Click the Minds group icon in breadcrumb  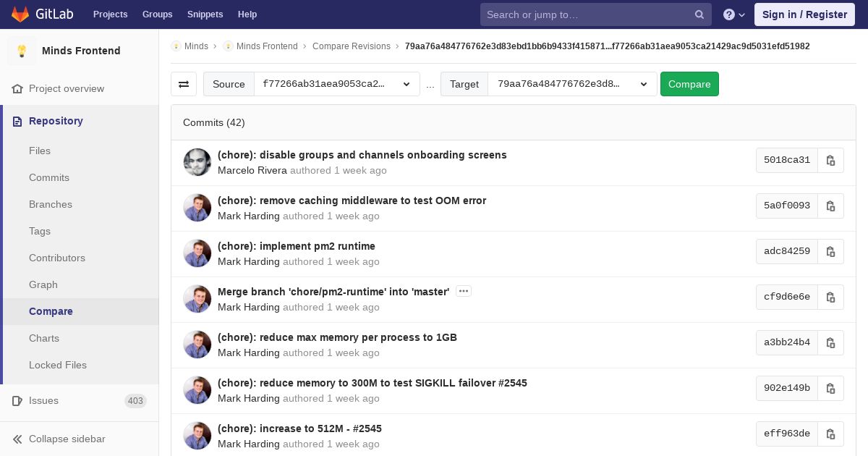[176, 46]
